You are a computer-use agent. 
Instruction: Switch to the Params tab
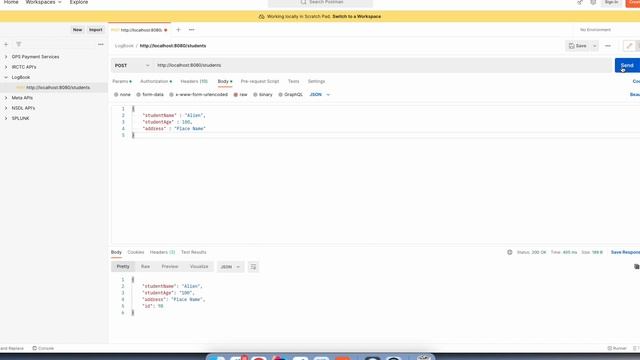pyautogui.click(x=122, y=82)
